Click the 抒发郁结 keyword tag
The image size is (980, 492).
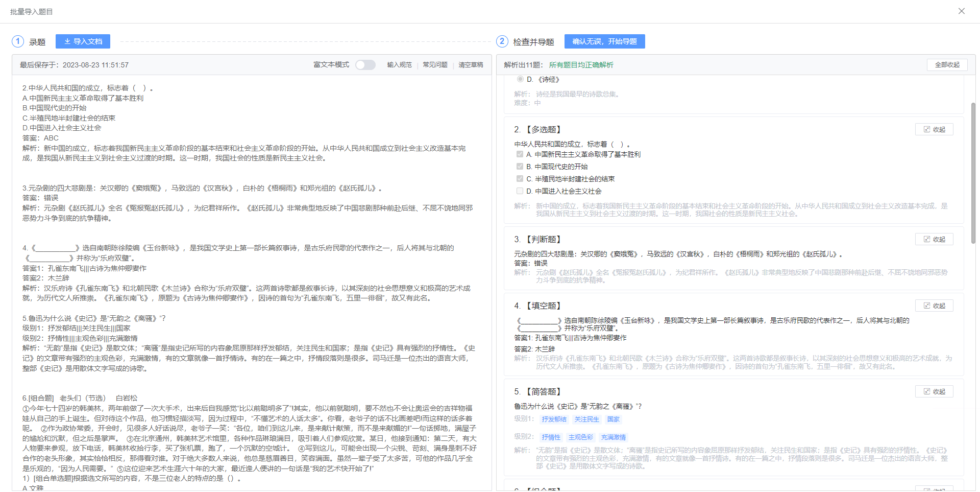[554, 419]
